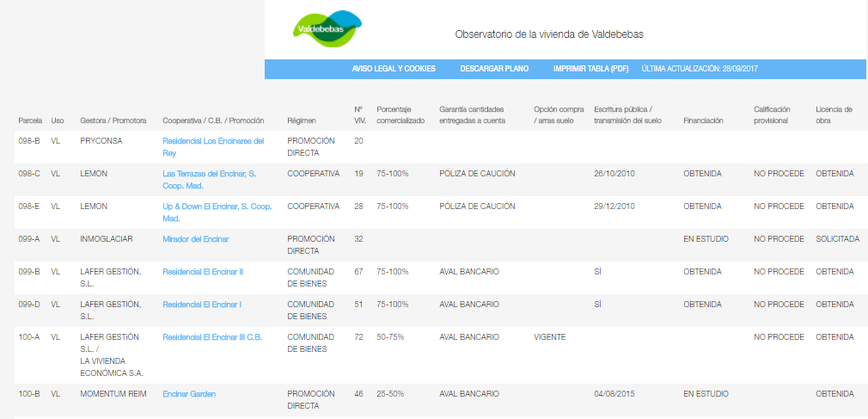The height and width of the screenshot is (419, 868).
Task: Click date 29/12/2010 cell
Action: (x=614, y=206)
